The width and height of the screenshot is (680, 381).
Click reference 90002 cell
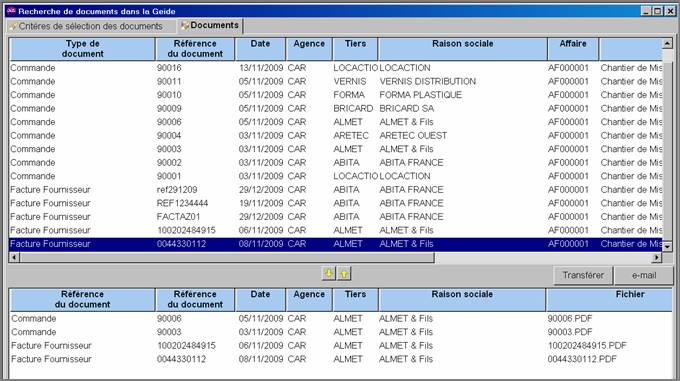click(x=169, y=163)
